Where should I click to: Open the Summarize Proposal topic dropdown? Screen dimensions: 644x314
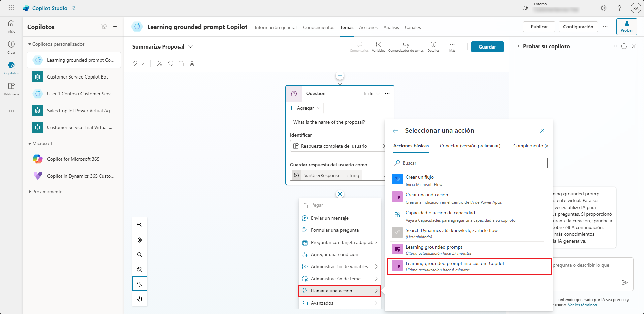point(190,46)
